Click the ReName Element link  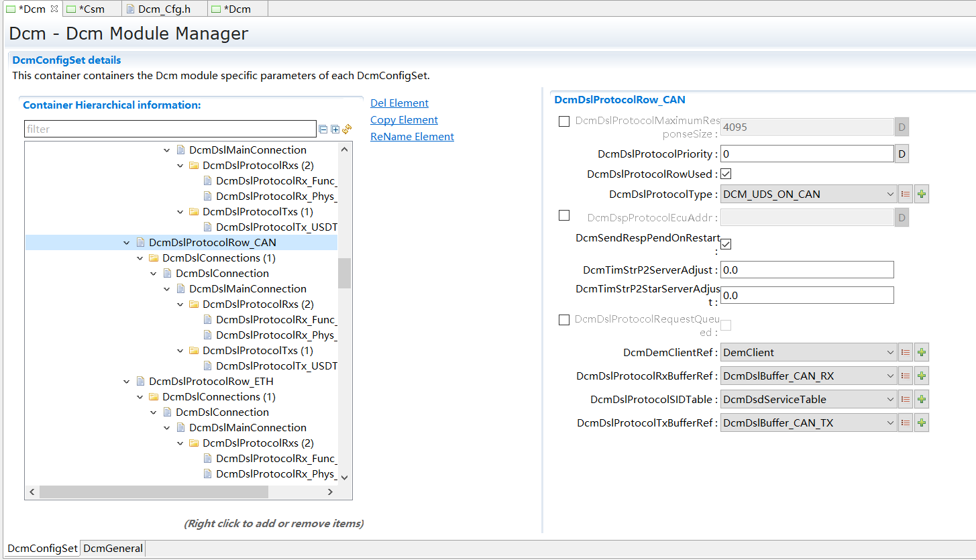pos(412,137)
